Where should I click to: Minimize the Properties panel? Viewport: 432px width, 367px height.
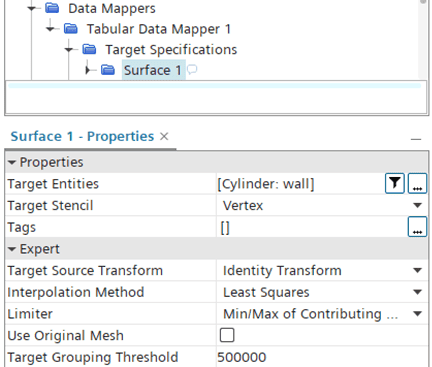[416, 139]
